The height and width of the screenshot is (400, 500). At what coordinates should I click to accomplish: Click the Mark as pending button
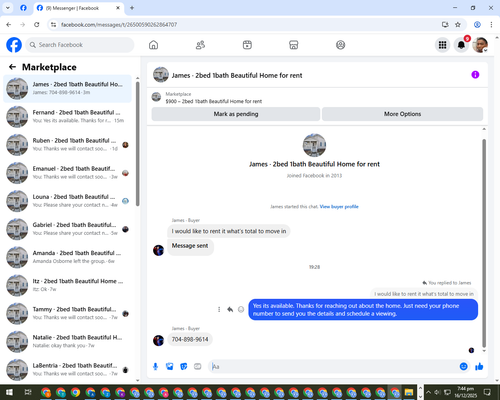(236, 114)
